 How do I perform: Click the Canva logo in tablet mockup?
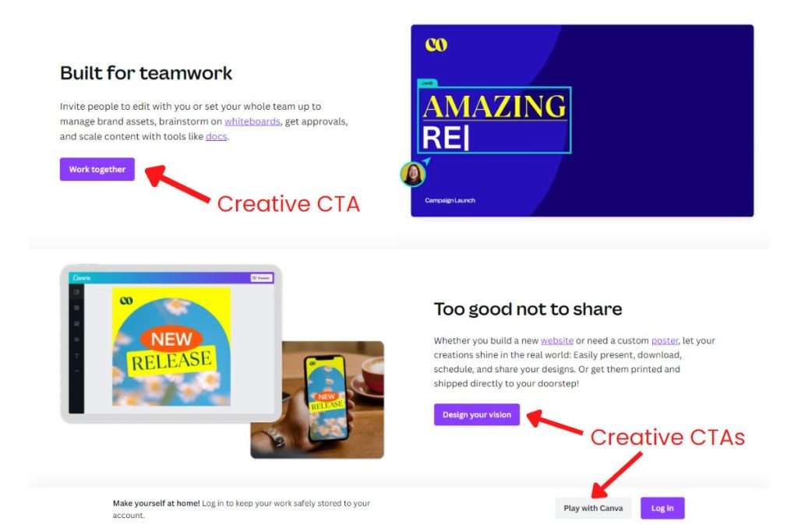pyautogui.click(x=81, y=278)
